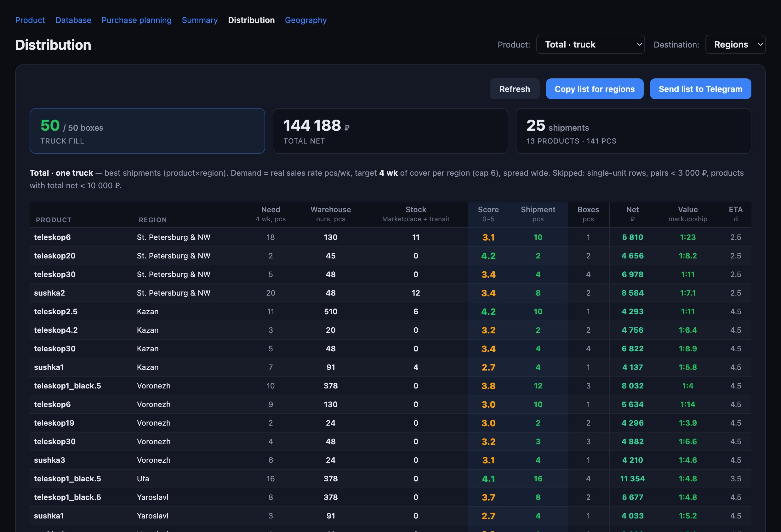This screenshot has height=532, width=781.
Task: Select the Truck Fill boxes card
Action: click(x=147, y=131)
